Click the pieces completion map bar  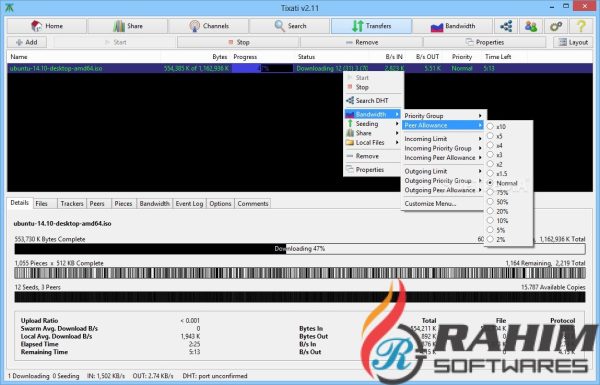click(x=300, y=273)
